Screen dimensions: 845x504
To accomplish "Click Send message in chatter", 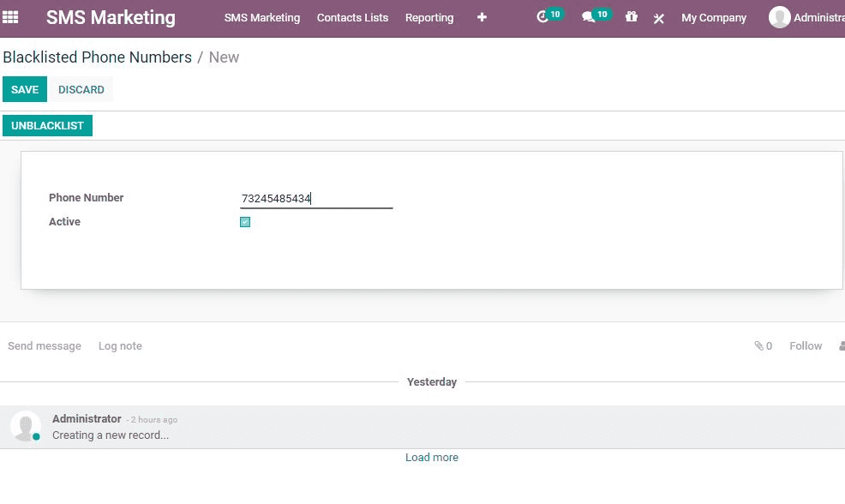I will click(x=45, y=346).
